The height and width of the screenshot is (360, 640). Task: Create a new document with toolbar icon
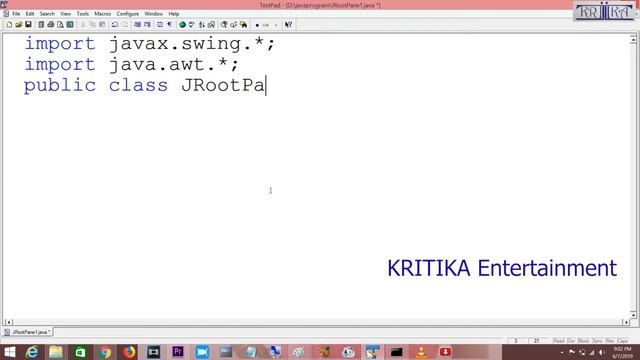9,25
